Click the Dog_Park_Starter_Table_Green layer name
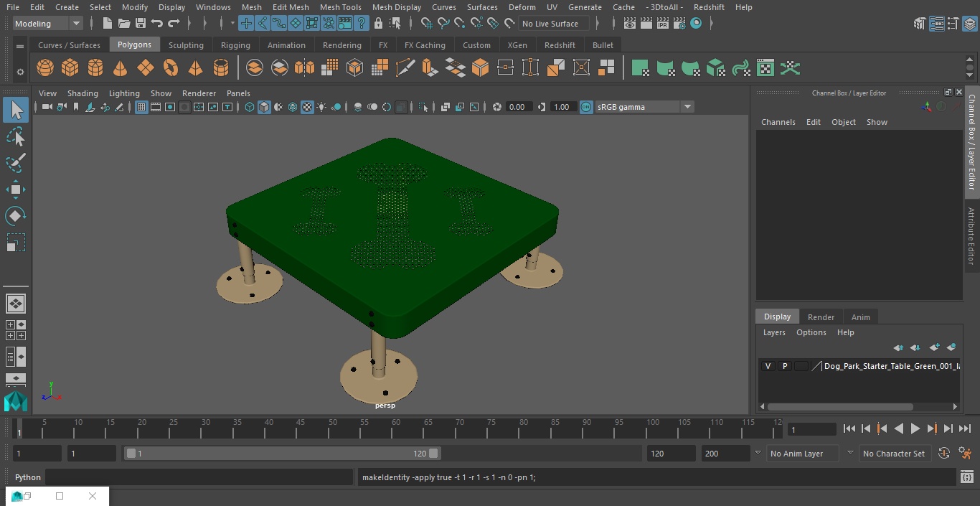This screenshot has height=506, width=980. pos(891,366)
